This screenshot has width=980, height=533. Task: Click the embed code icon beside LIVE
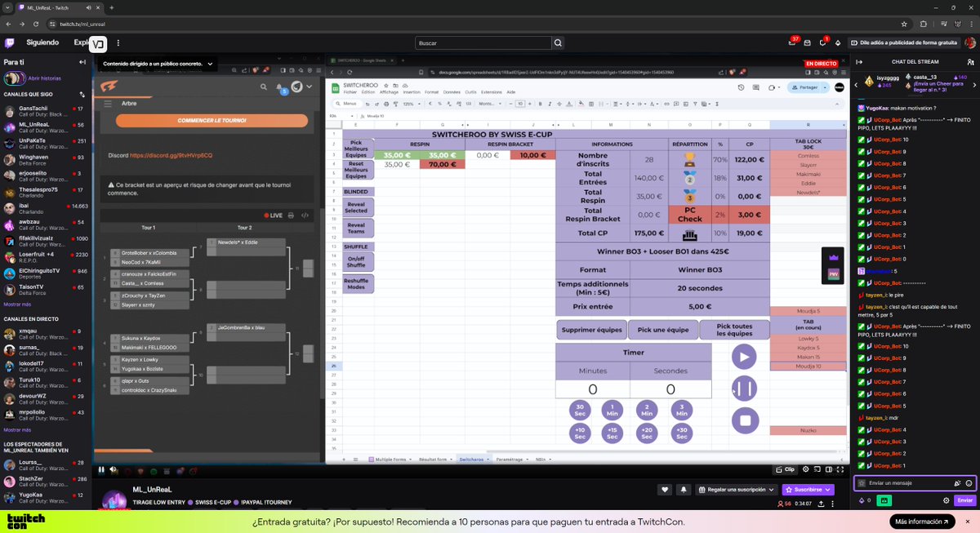(x=304, y=215)
